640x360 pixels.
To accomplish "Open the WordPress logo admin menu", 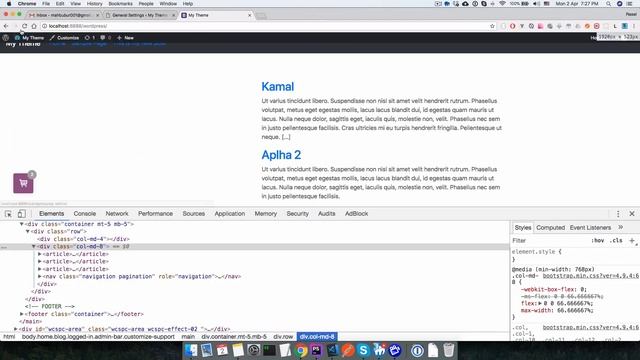I will pos(6,38).
